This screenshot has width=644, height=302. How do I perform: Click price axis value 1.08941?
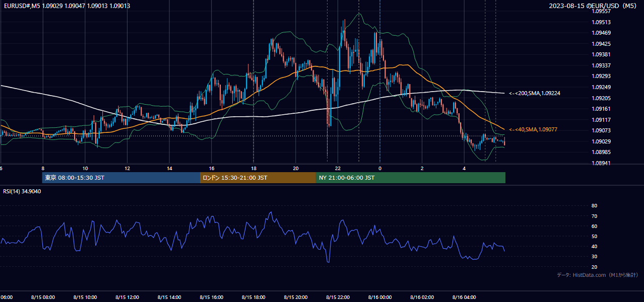click(x=601, y=163)
